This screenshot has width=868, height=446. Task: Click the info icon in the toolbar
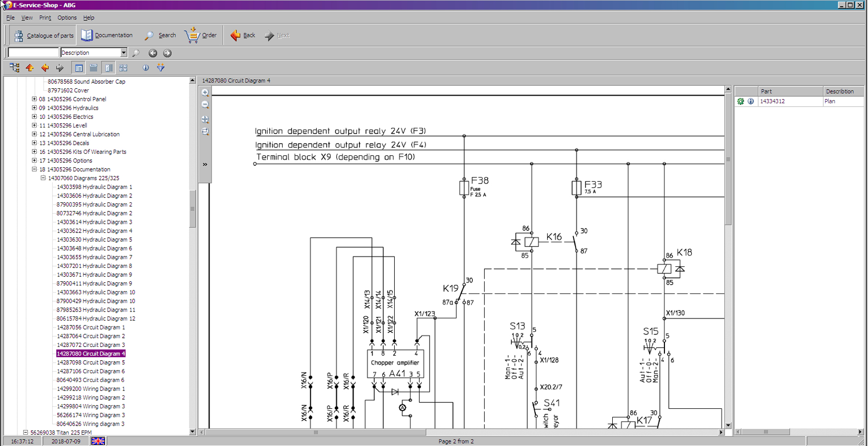145,67
